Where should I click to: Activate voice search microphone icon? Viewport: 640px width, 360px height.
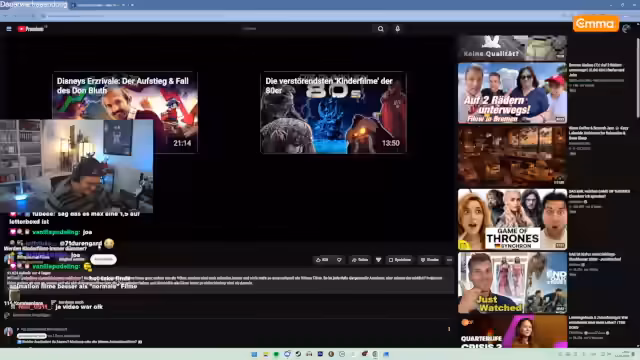(x=398, y=29)
